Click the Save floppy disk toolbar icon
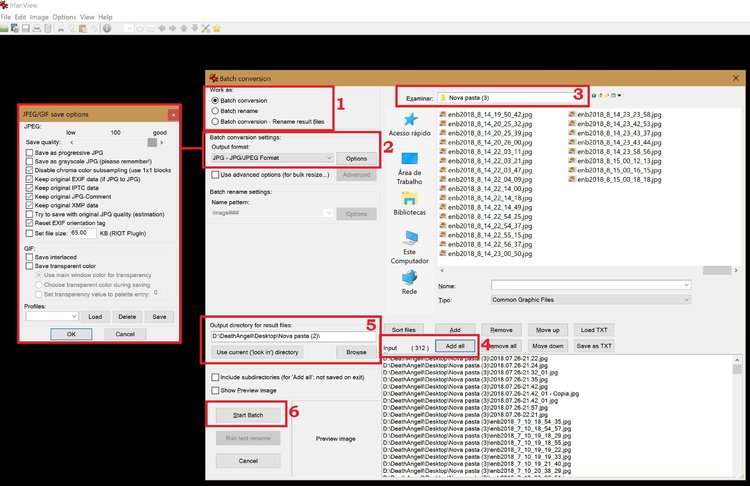 pos(26,28)
